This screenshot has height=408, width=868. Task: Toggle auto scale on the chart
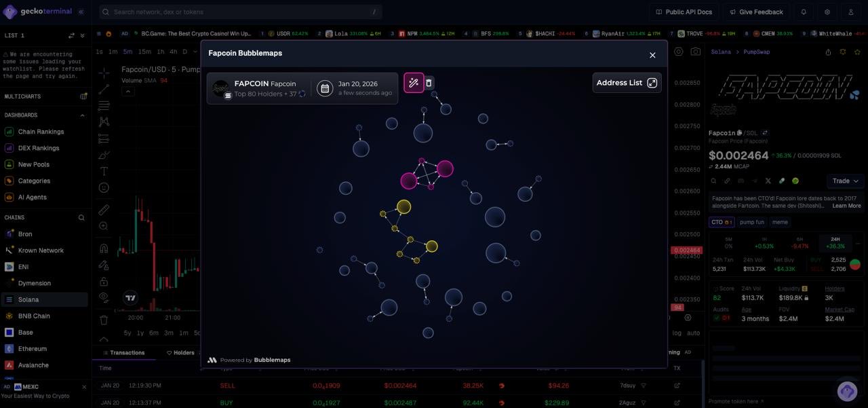[x=693, y=333]
